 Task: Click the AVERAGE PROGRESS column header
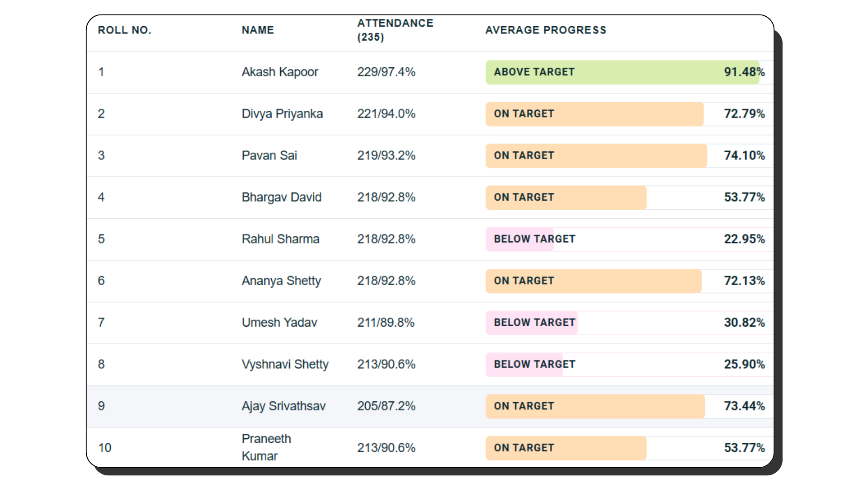(546, 30)
